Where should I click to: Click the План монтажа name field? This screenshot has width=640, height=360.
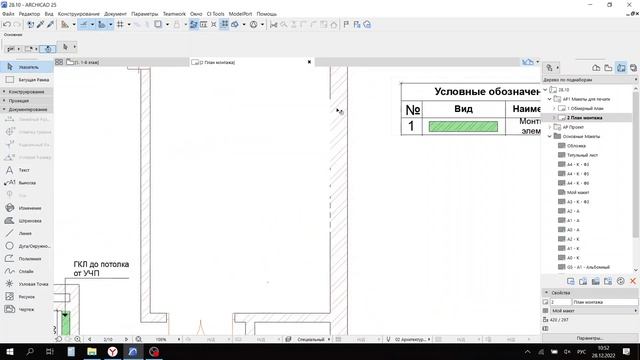(x=605, y=302)
